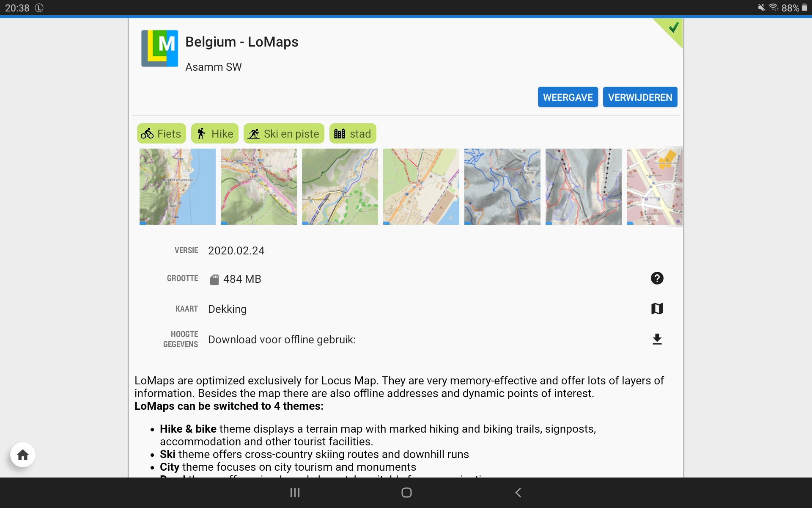Image resolution: width=812 pixels, height=508 pixels.
Task: Tap the home floating button
Action: click(23, 455)
